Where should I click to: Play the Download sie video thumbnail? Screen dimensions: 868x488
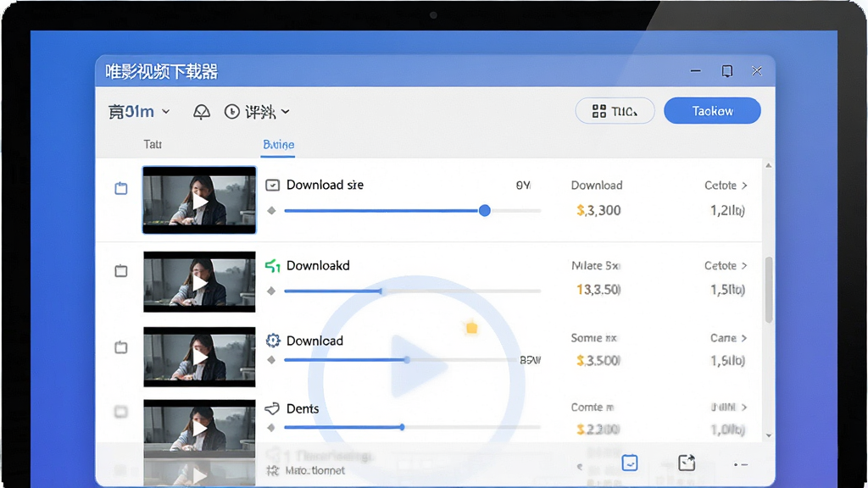coord(199,200)
